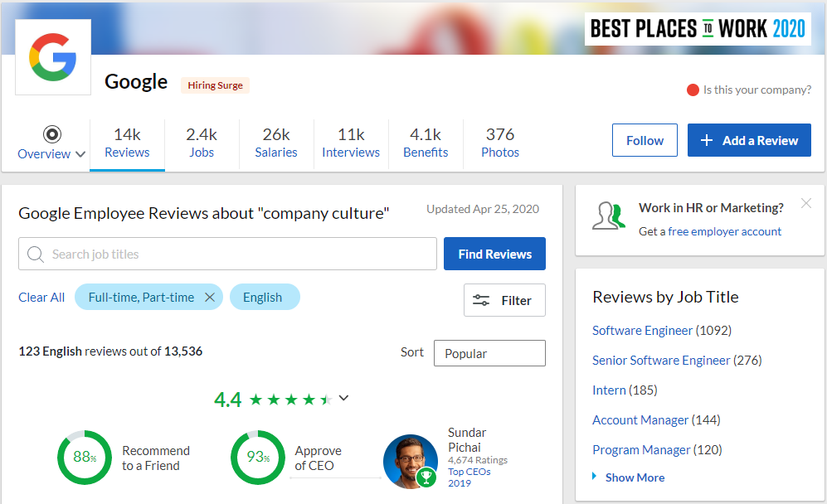The image size is (827, 504).
Task: Click the Full-time, Part-time chip label
Action: pos(141,298)
